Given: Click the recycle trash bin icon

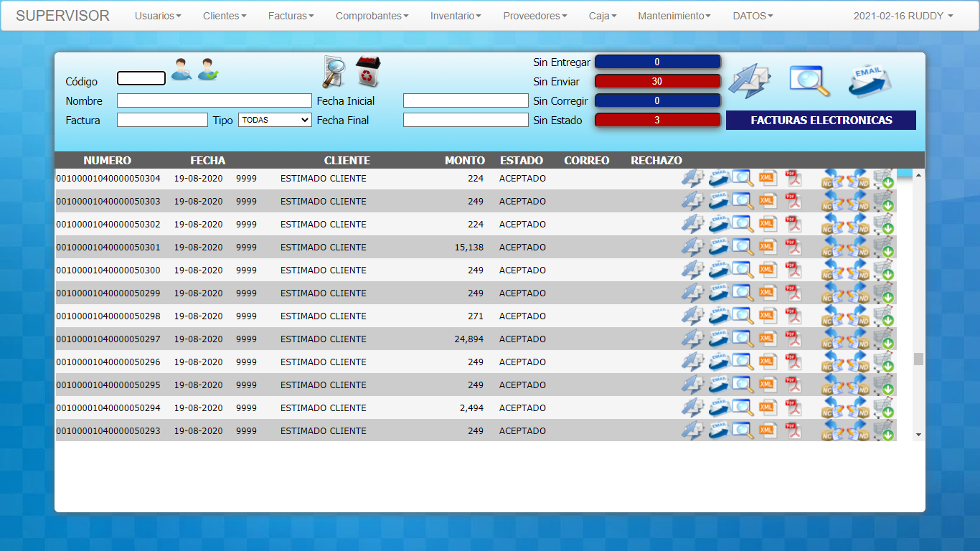Looking at the screenshot, I should [x=367, y=72].
